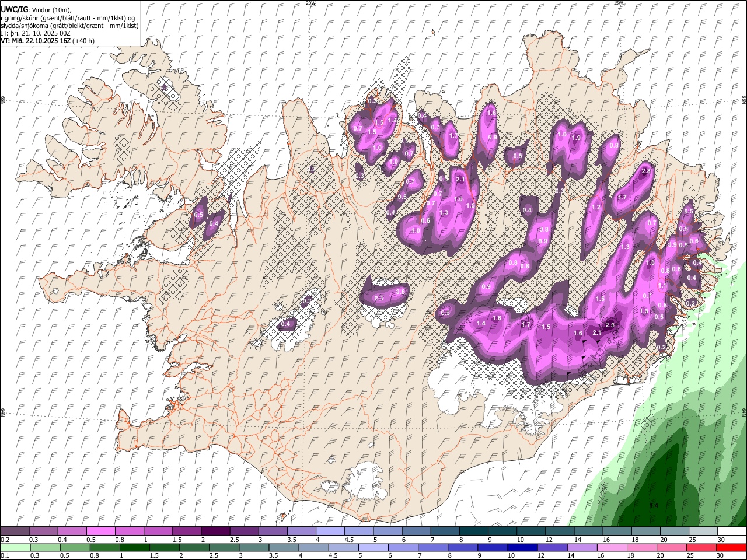Click the '(+40 h)' forecast offset text
Screen dimensions: 747x560
click(x=84, y=41)
